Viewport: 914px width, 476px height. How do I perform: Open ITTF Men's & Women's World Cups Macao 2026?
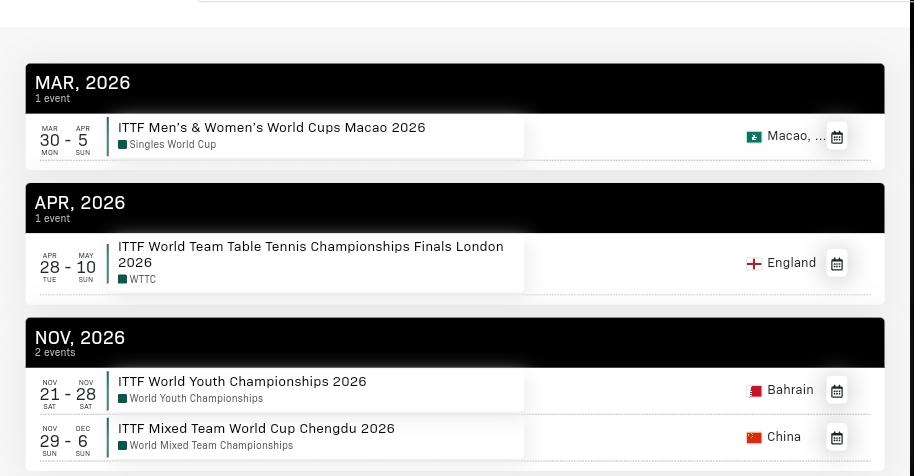271,128
